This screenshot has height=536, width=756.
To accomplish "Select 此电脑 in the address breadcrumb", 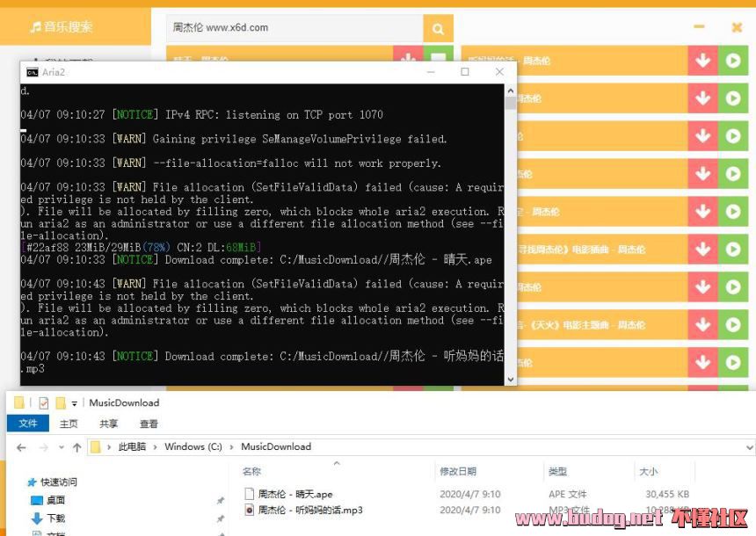I will [x=132, y=447].
